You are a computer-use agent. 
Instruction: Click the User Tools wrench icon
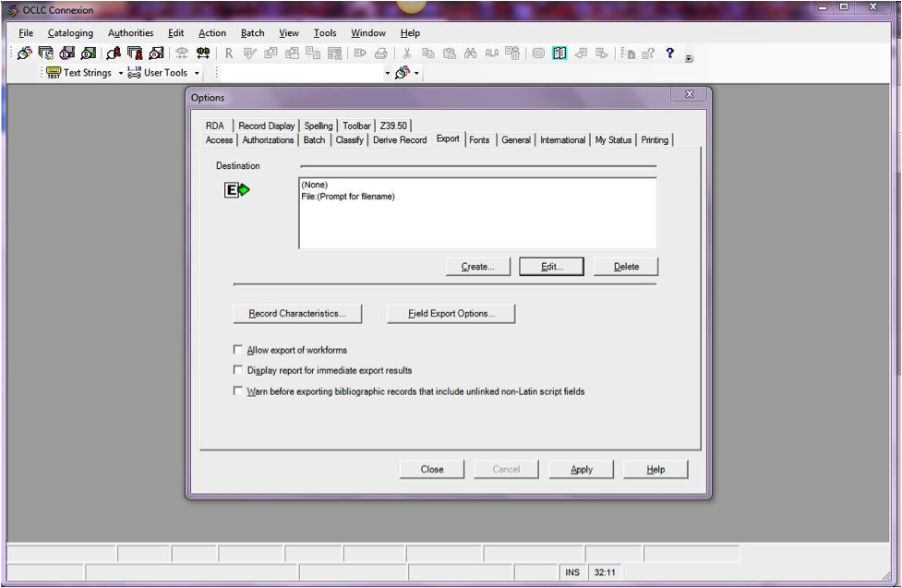pos(134,73)
